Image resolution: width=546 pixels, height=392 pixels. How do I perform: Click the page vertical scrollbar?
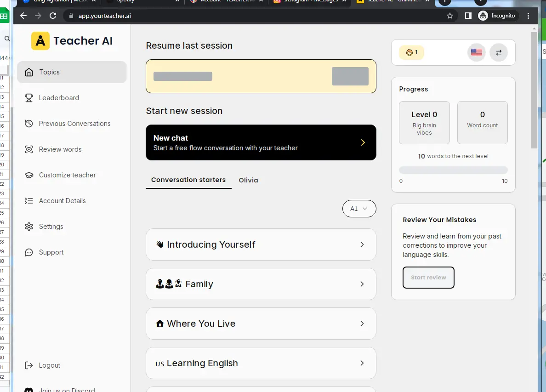point(534,91)
